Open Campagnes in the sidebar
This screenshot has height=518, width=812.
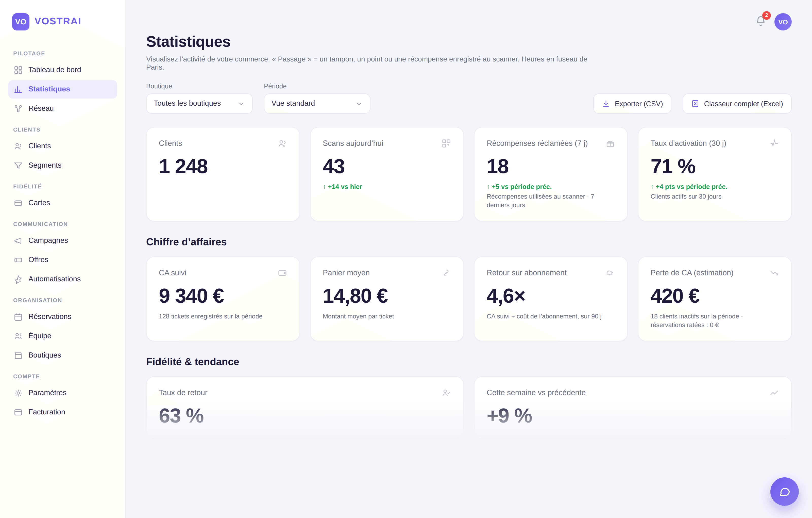[x=63, y=241]
